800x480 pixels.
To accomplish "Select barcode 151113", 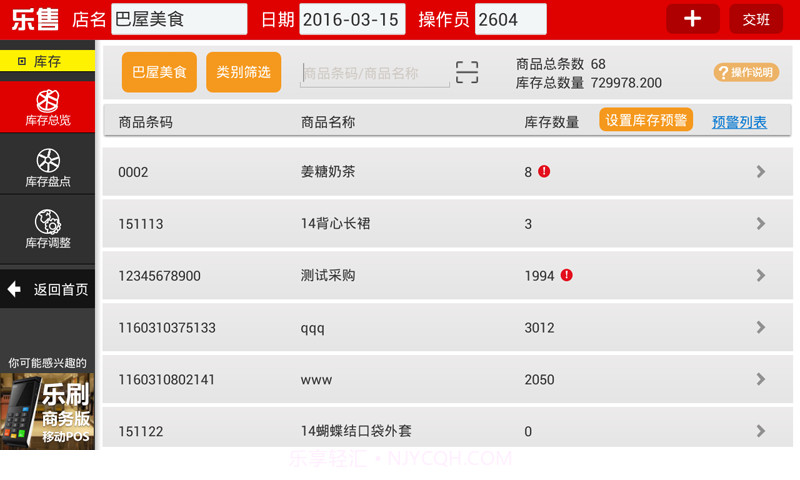I will (x=141, y=224).
